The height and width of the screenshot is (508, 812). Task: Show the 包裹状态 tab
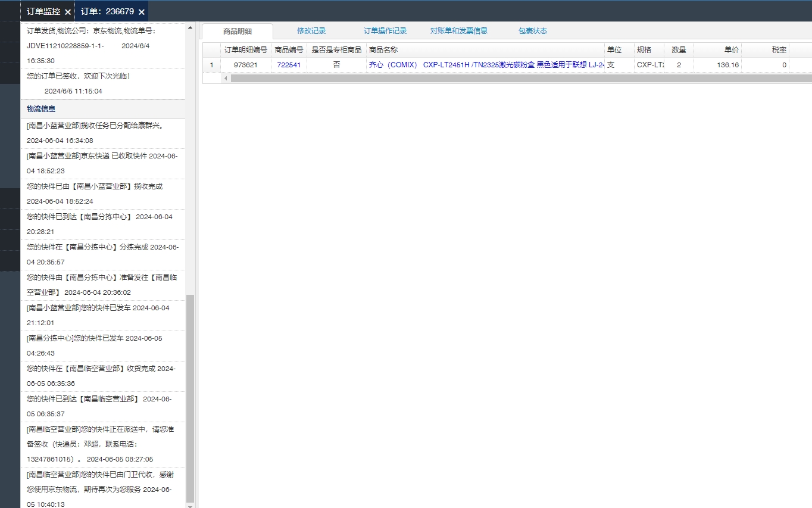533,31
